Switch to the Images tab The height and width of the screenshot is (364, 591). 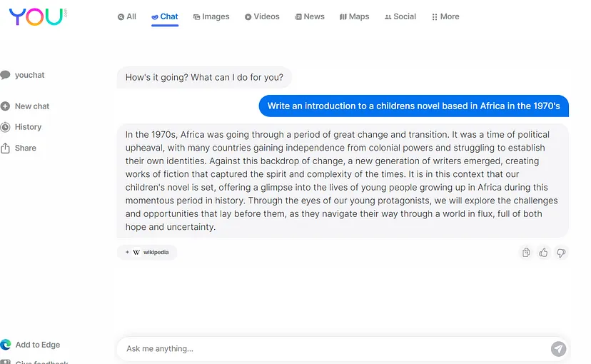point(211,16)
